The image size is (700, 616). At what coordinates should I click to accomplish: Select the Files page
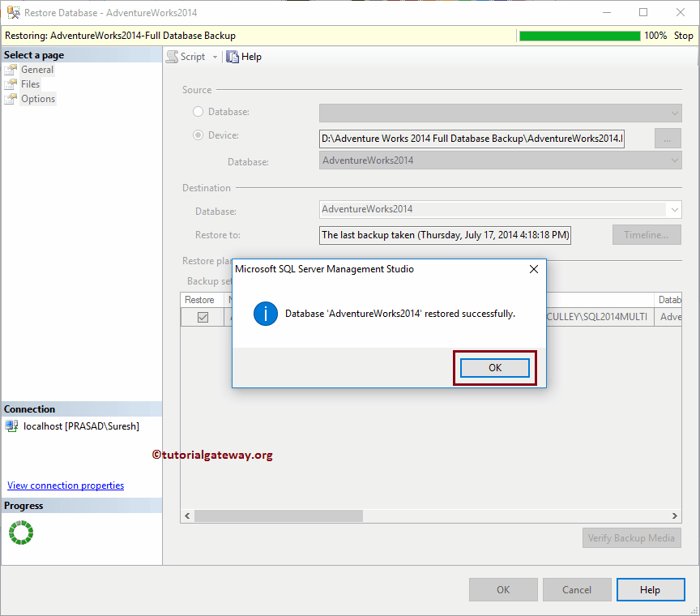click(30, 84)
